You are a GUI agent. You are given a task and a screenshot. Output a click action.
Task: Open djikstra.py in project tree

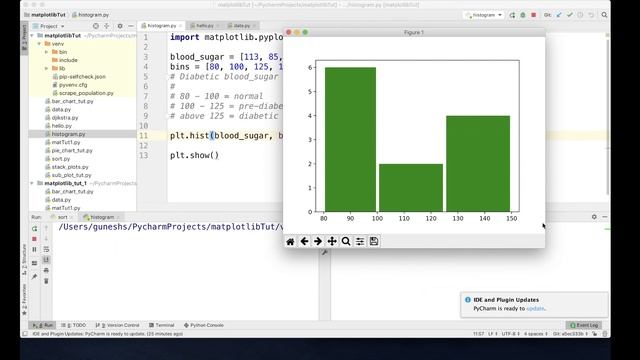point(64,118)
